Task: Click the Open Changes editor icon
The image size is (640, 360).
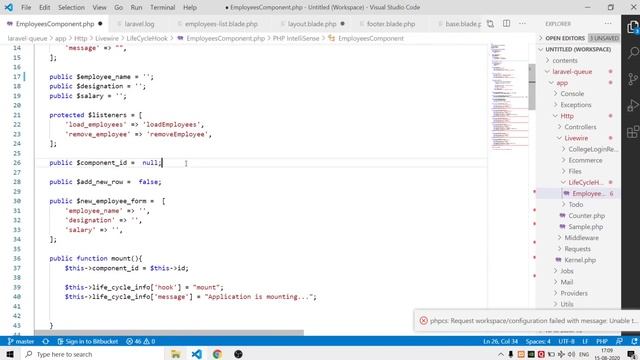Action: [x=490, y=24]
